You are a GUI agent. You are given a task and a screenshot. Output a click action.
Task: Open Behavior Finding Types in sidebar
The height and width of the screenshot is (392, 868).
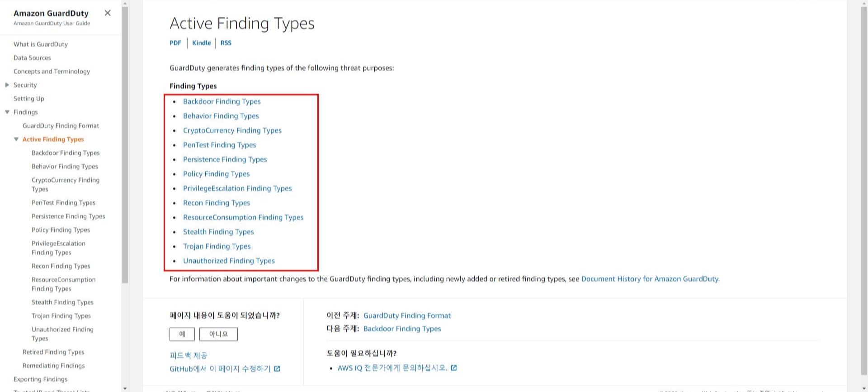coord(65,166)
